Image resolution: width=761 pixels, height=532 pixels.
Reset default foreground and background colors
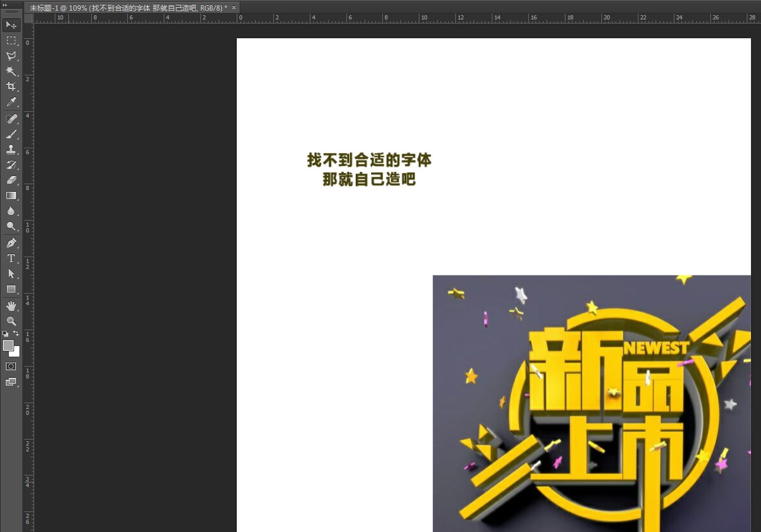(x=5, y=333)
